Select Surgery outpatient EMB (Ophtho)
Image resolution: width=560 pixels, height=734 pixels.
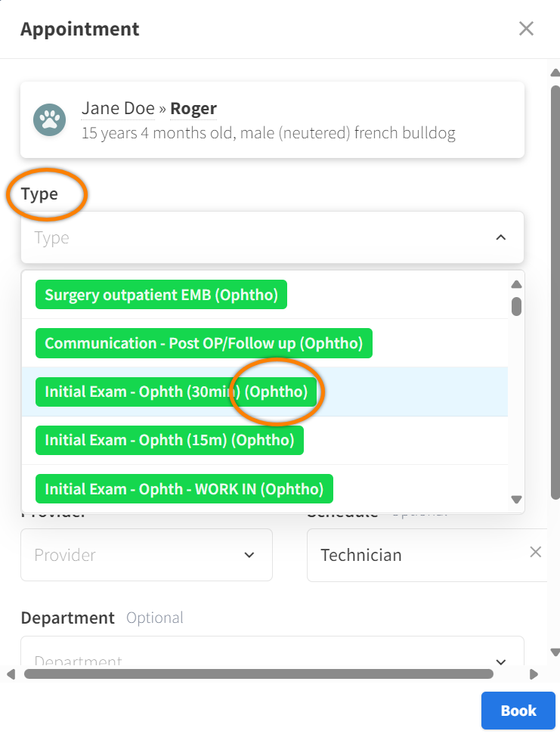161,295
